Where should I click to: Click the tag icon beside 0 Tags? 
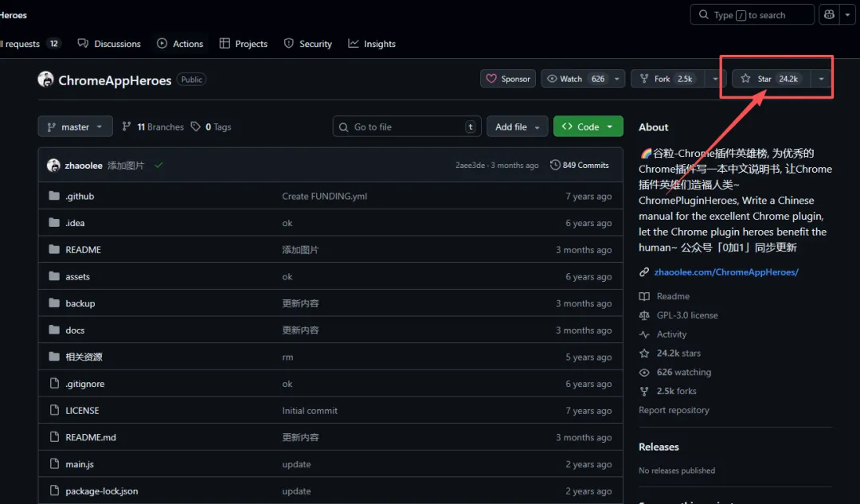pyautogui.click(x=195, y=127)
